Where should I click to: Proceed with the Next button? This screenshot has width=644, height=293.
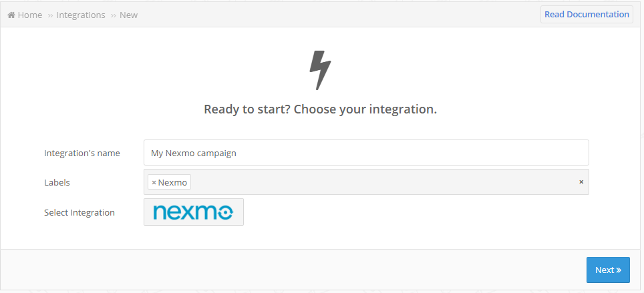tap(608, 270)
